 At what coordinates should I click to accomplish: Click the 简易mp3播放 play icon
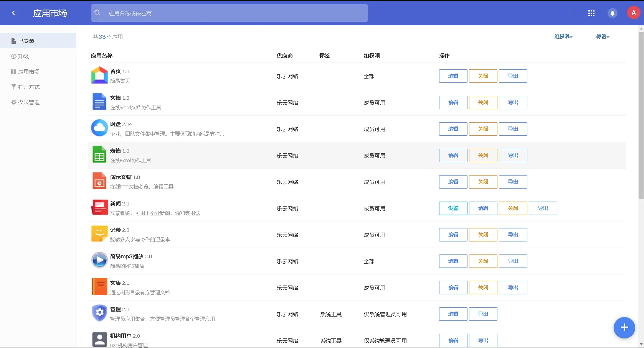[99, 260]
